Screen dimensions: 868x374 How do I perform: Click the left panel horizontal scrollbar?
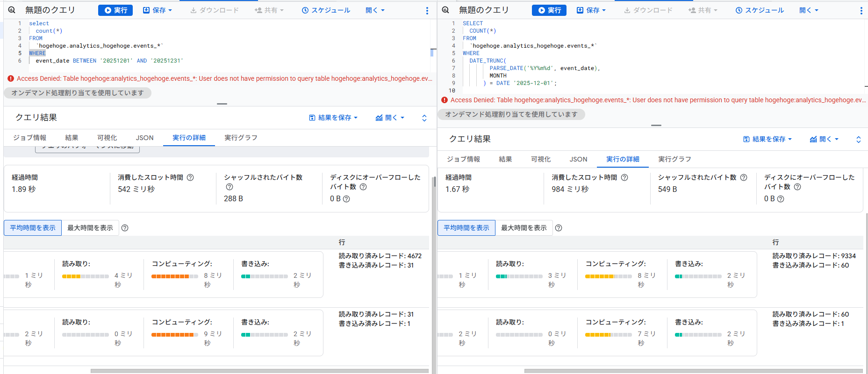pos(259,371)
